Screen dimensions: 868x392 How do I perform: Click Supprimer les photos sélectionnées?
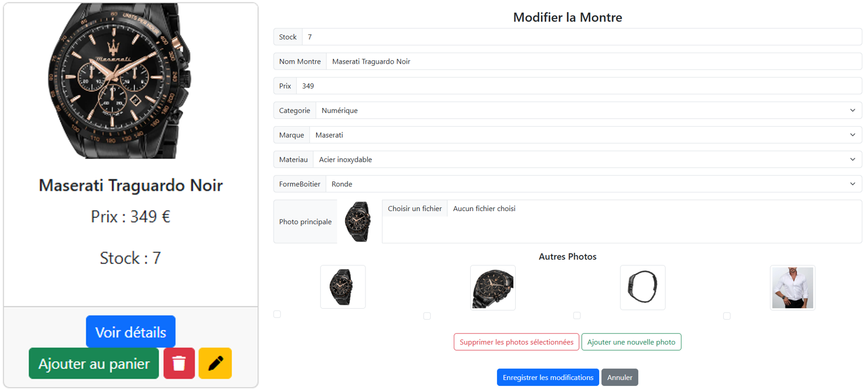(516, 342)
